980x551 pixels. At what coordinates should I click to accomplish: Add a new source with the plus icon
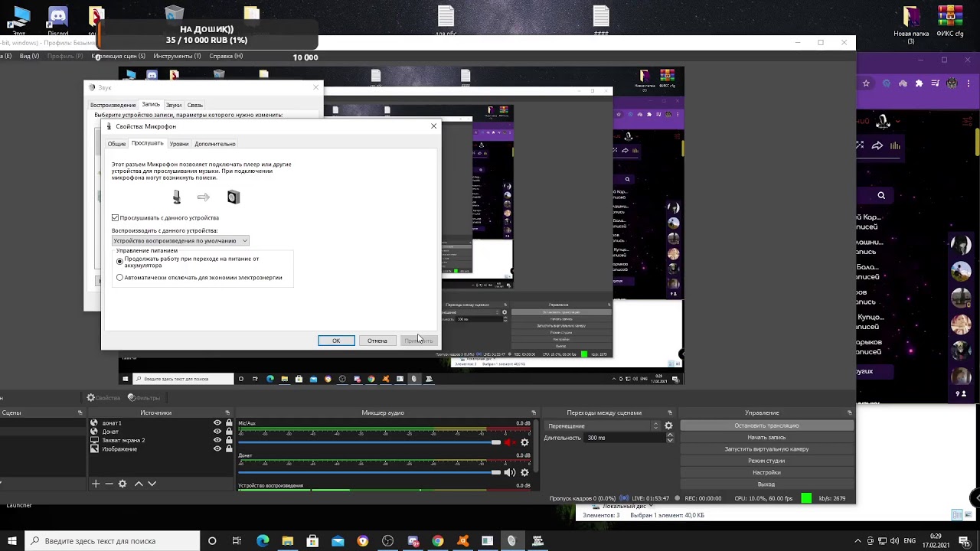[x=96, y=484]
